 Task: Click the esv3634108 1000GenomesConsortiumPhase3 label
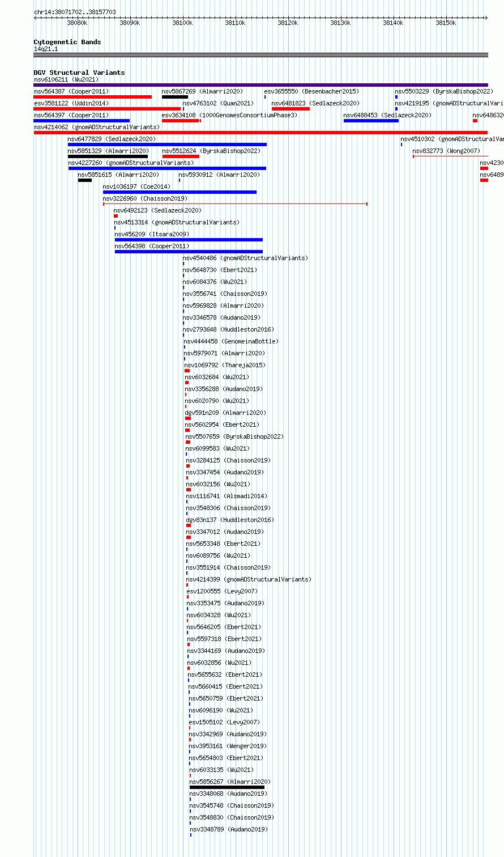click(x=229, y=115)
